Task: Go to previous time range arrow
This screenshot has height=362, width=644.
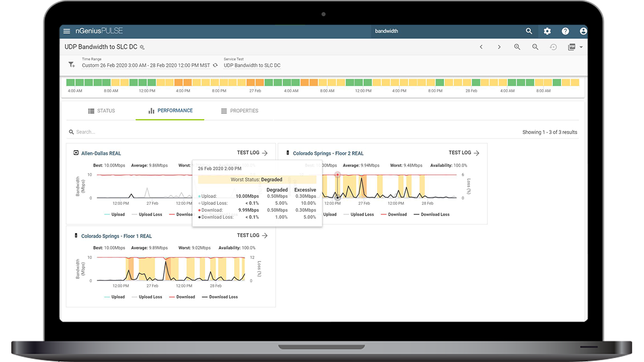Action: (x=481, y=47)
